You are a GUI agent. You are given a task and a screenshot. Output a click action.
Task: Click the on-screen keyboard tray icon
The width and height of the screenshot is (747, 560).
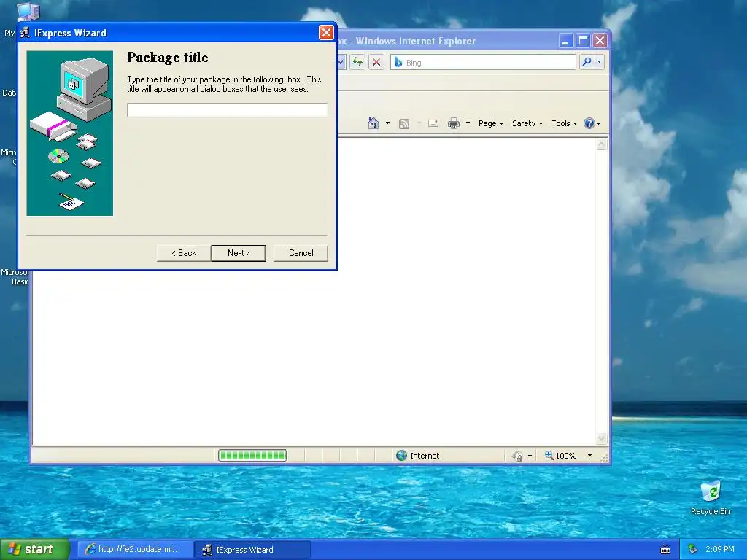pos(665,550)
